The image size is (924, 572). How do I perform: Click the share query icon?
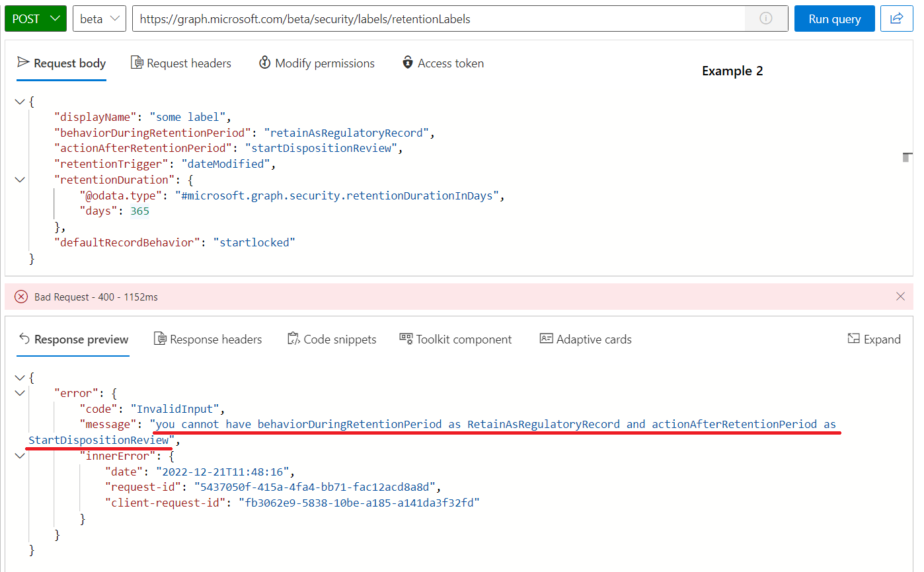pos(896,18)
